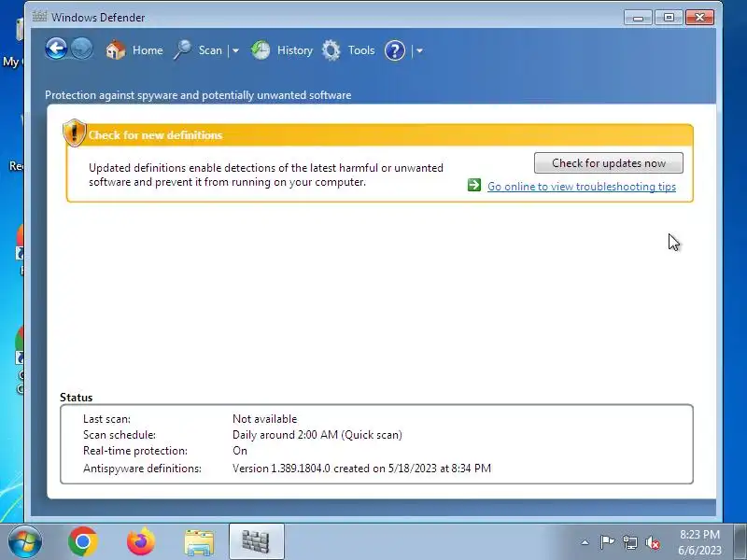747x560 pixels.
Task: Click the Windows Defender title bar icon
Action: click(39, 17)
